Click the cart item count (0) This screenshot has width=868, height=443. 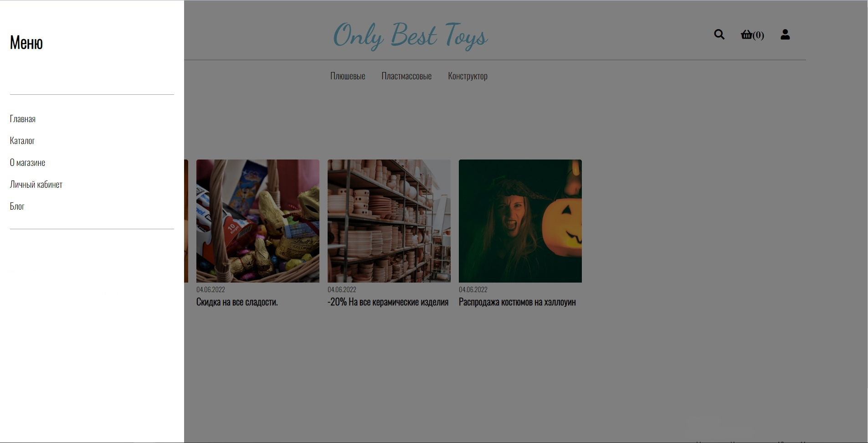(x=759, y=35)
